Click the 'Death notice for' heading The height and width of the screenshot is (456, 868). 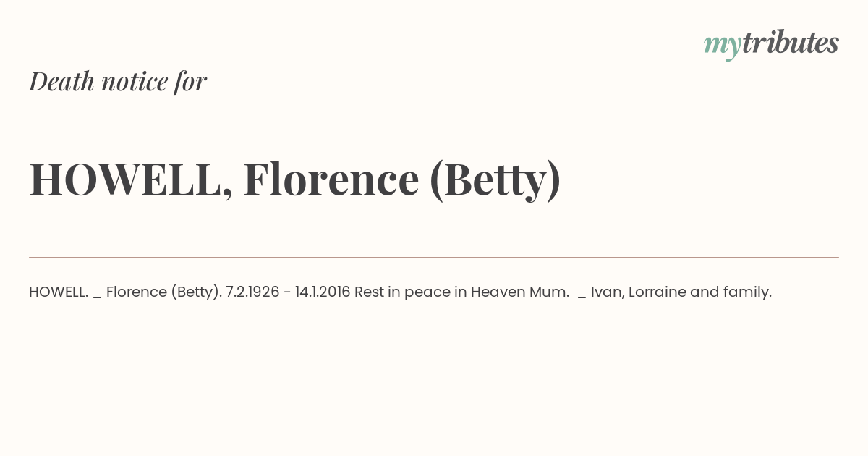tap(118, 81)
